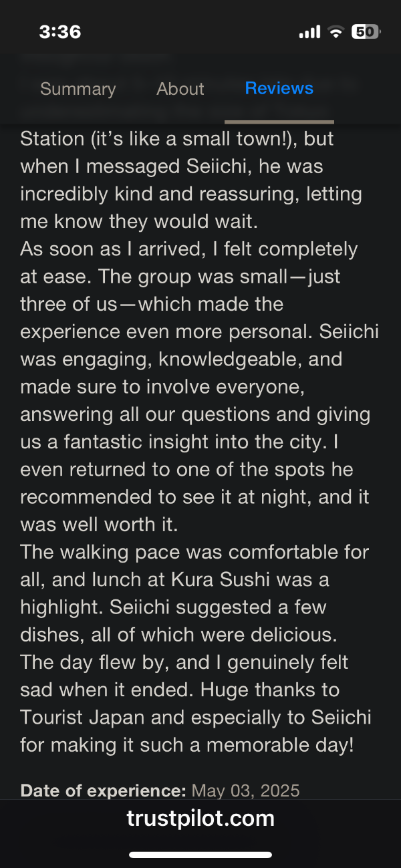
Task: Switch to the Summary tab
Action: tap(78, 89)
